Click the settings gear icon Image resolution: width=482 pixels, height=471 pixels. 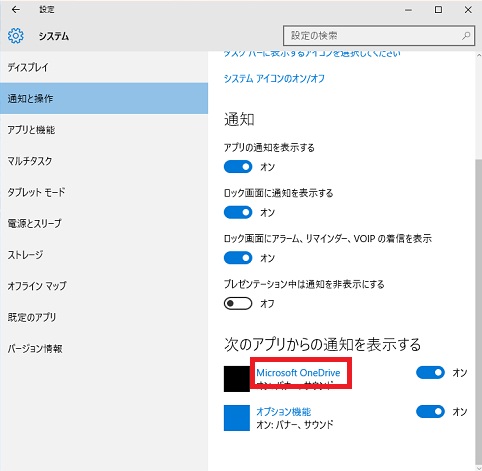point(16,36)
